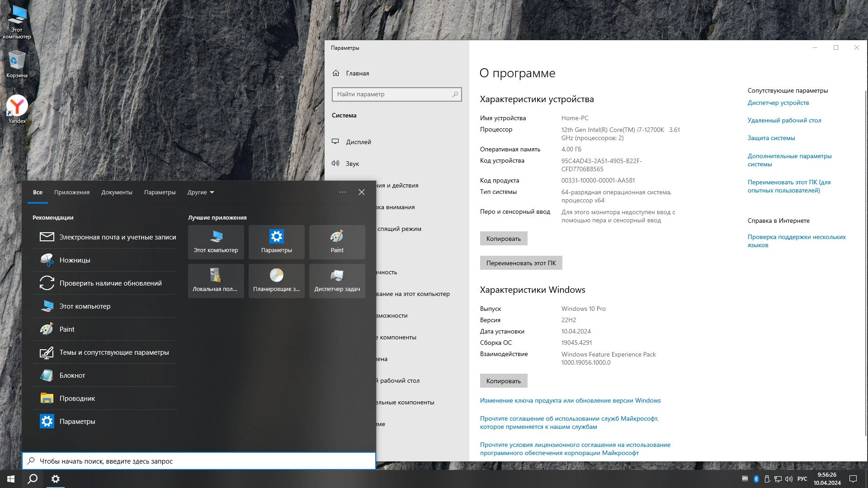
Task: Click РУС language switcher in taskbar
Action: click(802, 479)
